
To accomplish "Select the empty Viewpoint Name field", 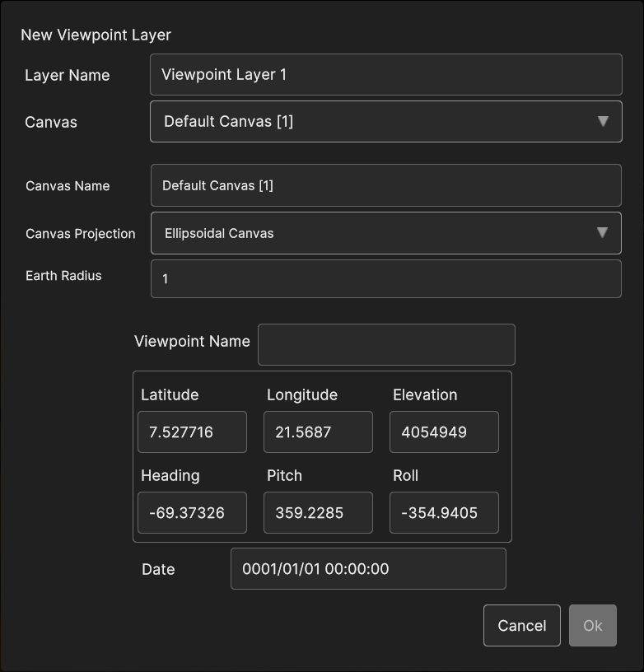I will click(386, 344).
